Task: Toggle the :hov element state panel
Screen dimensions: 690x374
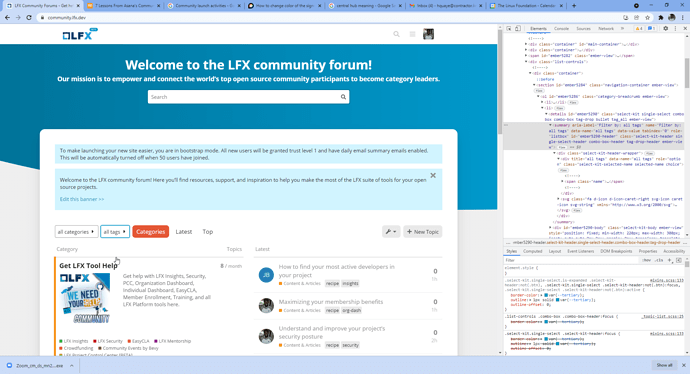Action: [x=646, y=260]
